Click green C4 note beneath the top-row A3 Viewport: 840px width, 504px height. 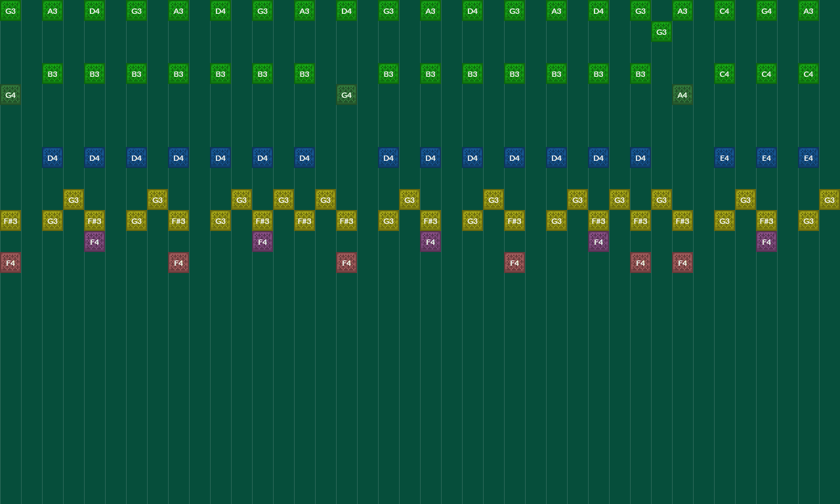pos(808,74)
